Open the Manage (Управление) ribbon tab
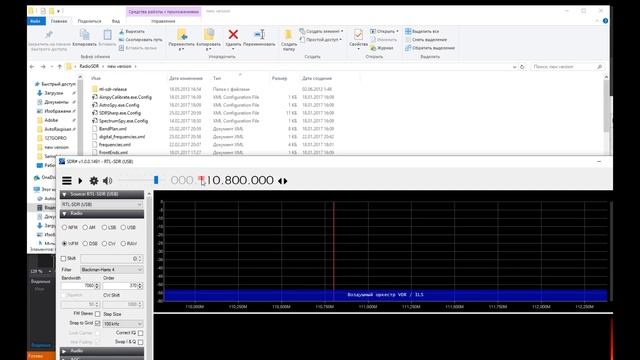This screenshot has width=640, height=360. tap(163, 21)
